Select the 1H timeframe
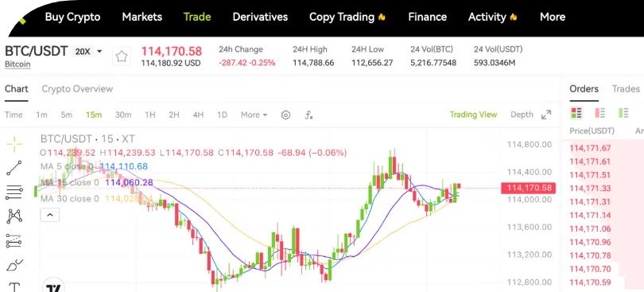644x292 pixels. coord(150,115)
